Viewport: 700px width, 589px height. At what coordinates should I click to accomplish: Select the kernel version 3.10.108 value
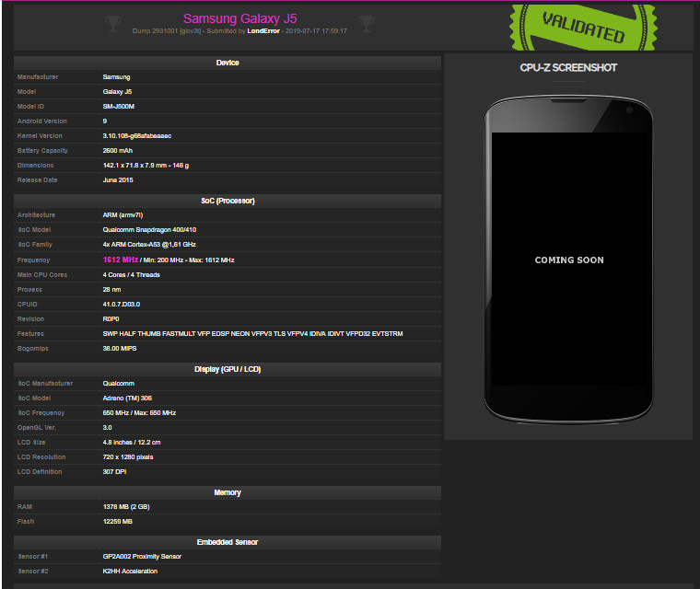pyautogui.click(x=137, y=136)
